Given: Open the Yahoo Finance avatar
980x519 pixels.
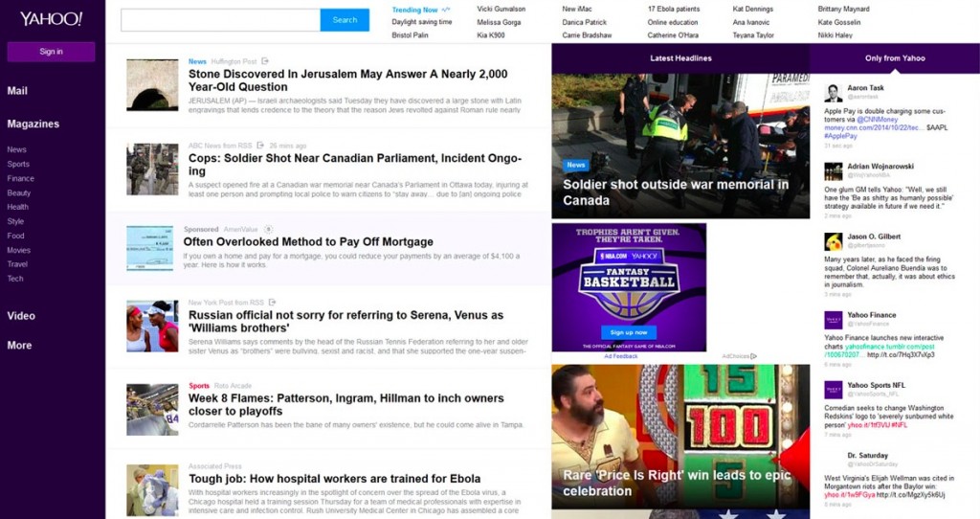Looking at the screenshot, I should tap(834, 320).
